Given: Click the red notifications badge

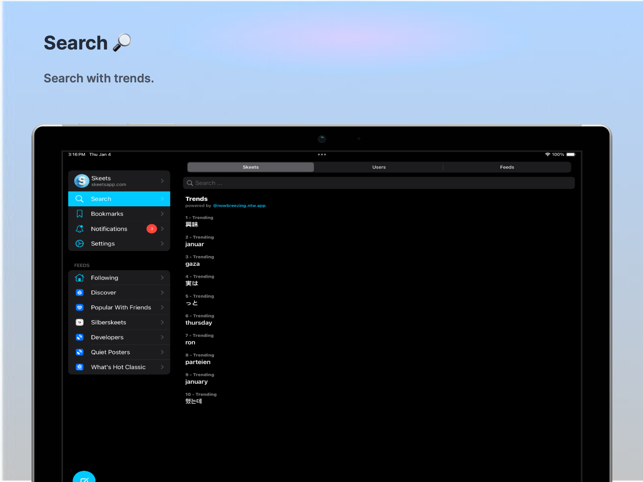Looking at the screenshot, I should coord(152,229).
